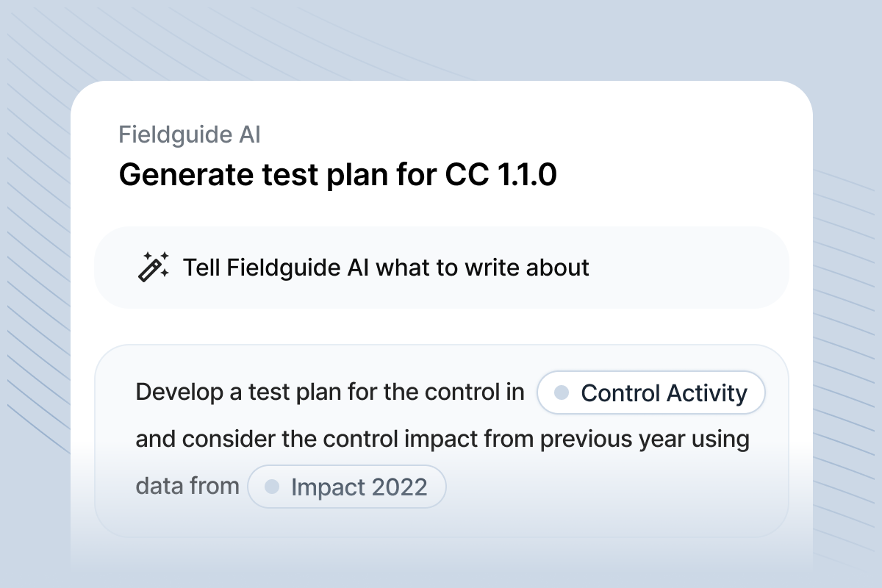Viewport: 882px width, 588px height.
Task: Click the Generate test plan heading
Action: click(x=339, y=174)
